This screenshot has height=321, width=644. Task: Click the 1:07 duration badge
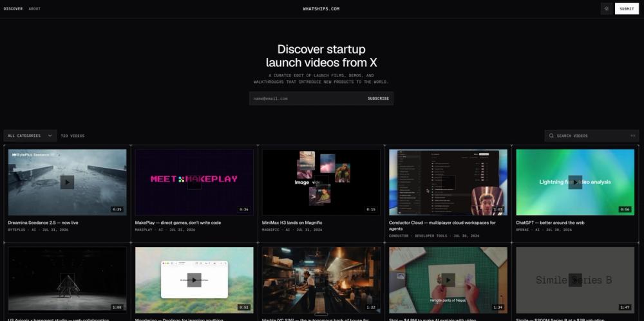point(498,209)
